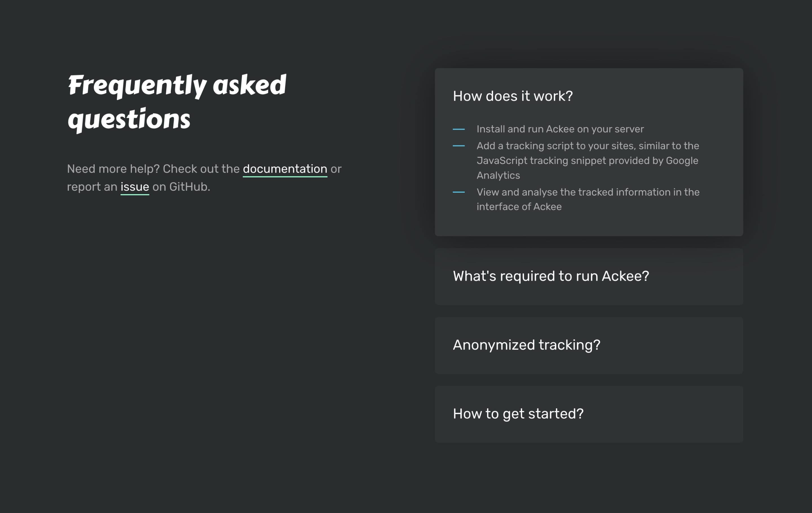Click the line starting "View and analyse the tracked"
The width and height of the screenshot is (812, 513).
tap(588, 192)
